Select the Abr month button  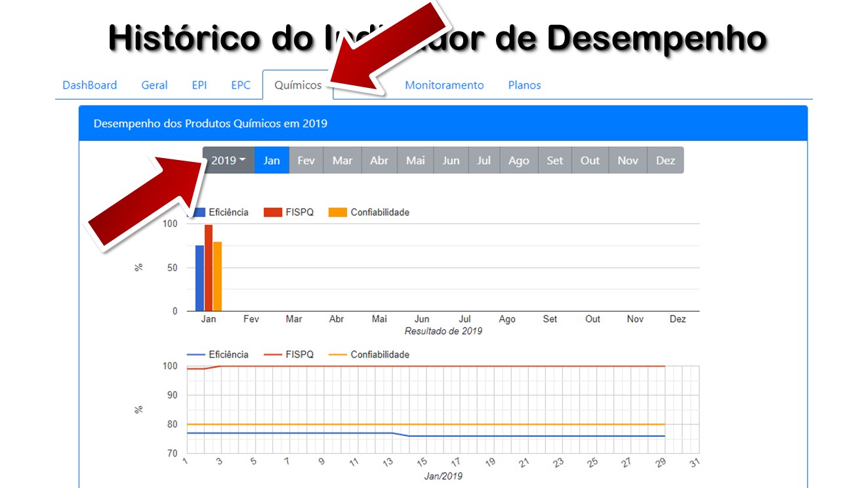point(379,160)
